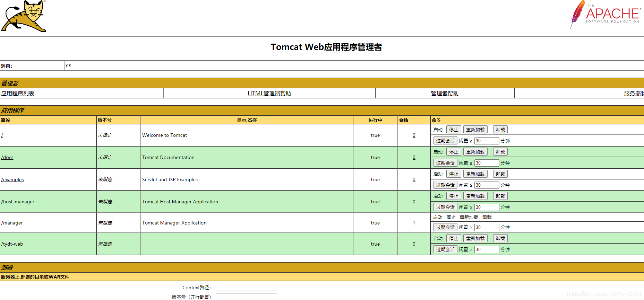Reload the /docs application
Viewport: 644px width, 300px height.
[475, 152]
